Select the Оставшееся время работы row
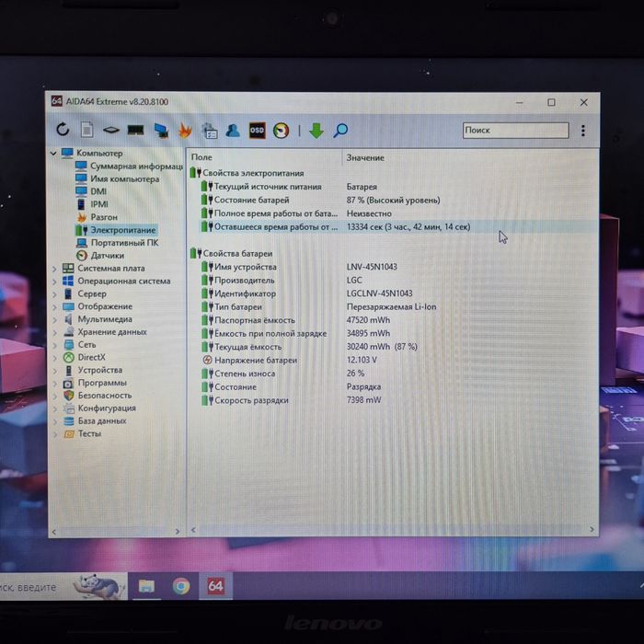This screenshot has height=644, width=644. [x=398, y=226]
